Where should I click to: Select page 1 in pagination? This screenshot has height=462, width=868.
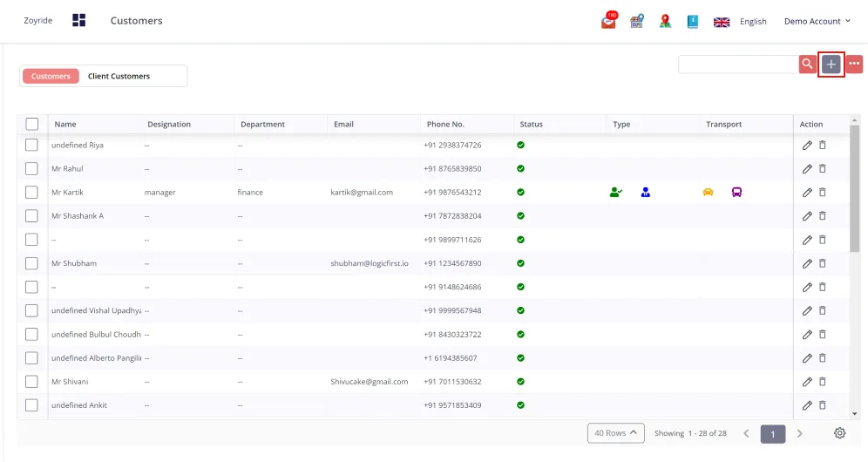coord(773,434)
